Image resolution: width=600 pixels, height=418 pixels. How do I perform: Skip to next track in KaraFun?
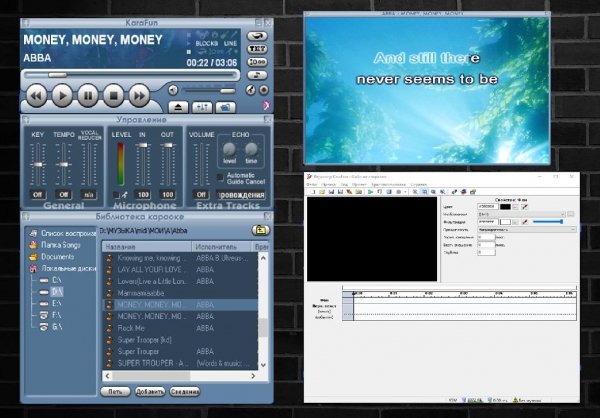139,96
